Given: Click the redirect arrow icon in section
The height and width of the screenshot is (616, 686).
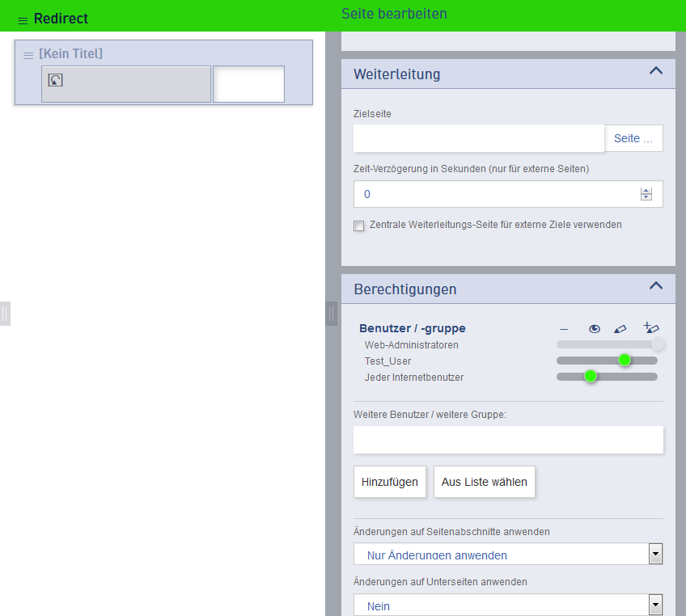Looking at the screenshot, I should [x=55, y=80].
